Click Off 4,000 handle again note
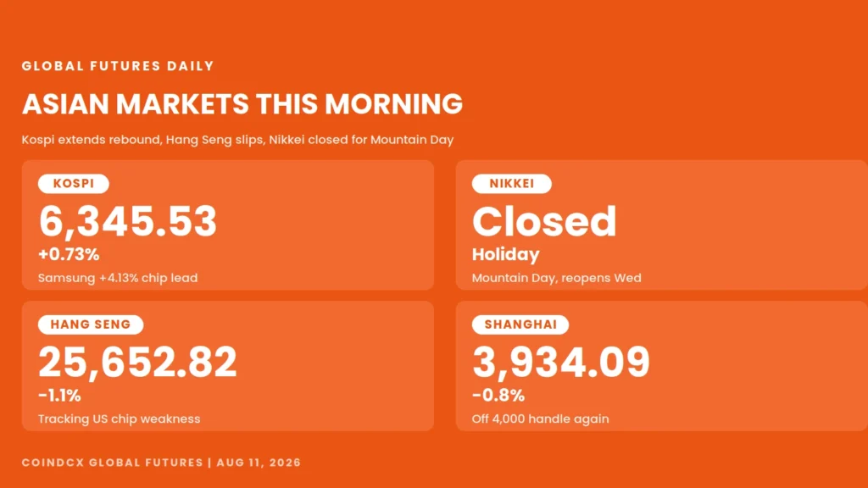Viewport: 868px width, 488px height. click(540, 419)
